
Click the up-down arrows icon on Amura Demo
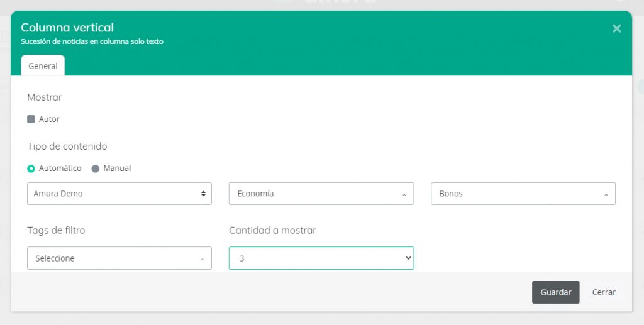click(203, 194)
